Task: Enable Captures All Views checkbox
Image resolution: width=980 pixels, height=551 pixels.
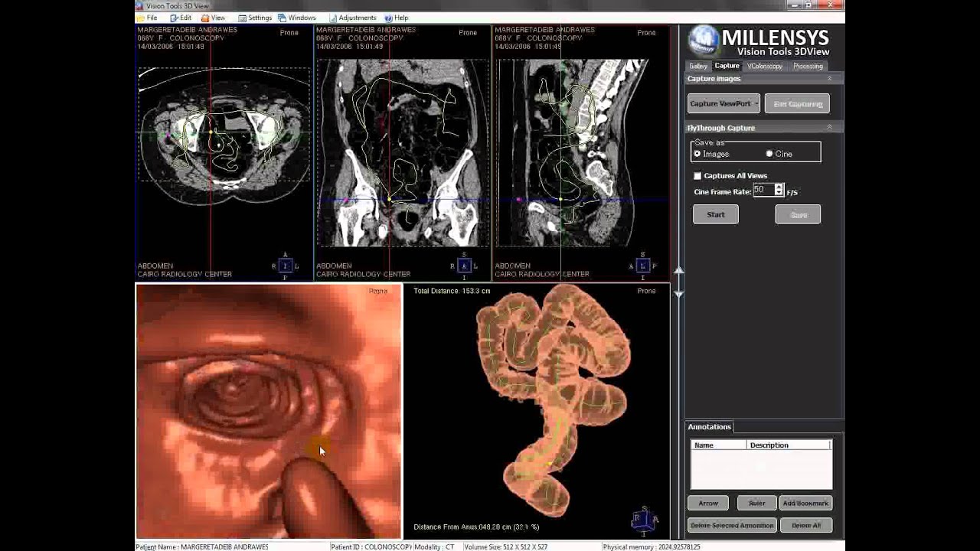Action: [x=697, y=176]
